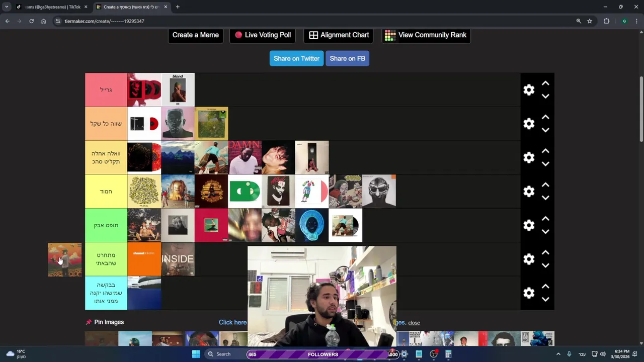Move the bottom cyan tier row up
This screenshot has height=362, width=644.
(545, 287)
